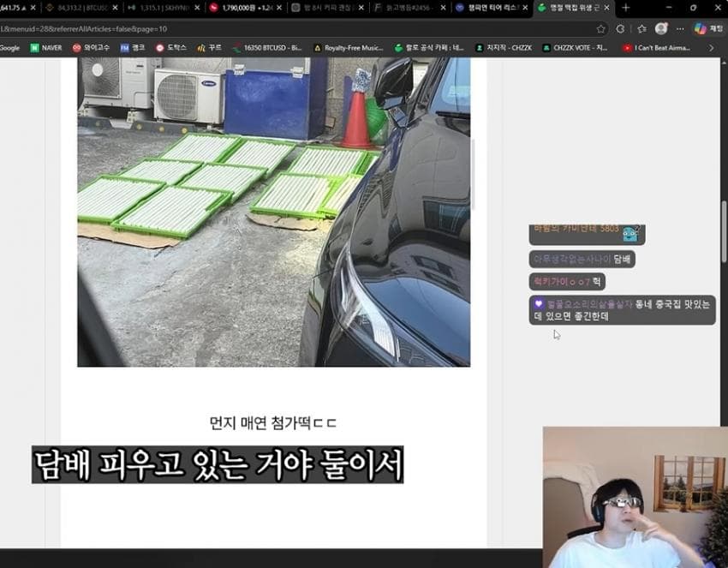Click the chat message about 동네 중국집
The image size is (728, 568).
click(622, 310)
